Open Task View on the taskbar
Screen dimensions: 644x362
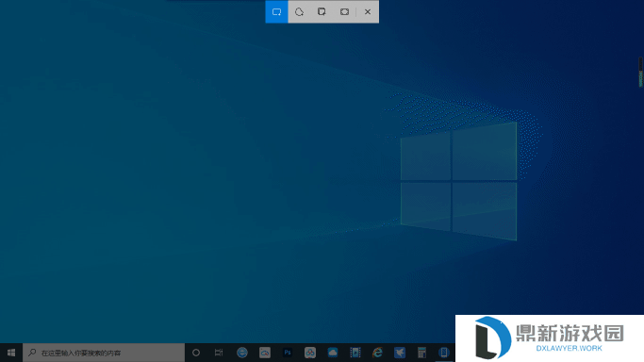pos(219,353)
